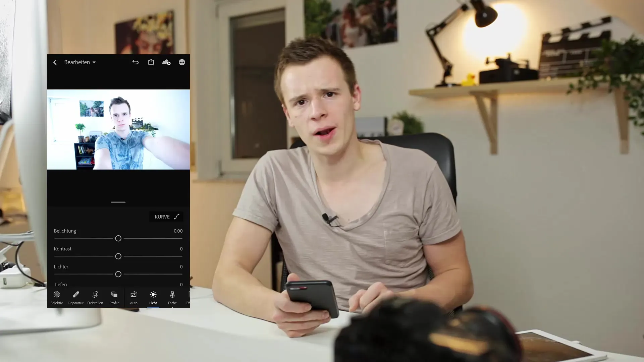
Task: Open the Bearbeiten dropdown menu
Action: (x=79, y=62)
